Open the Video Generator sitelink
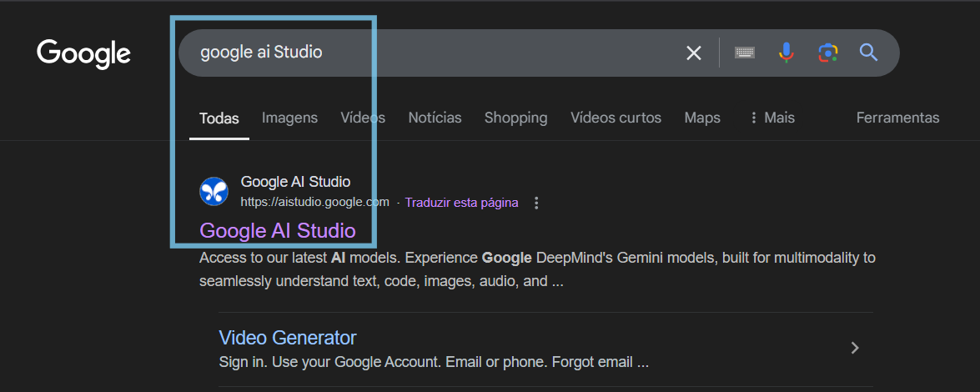Image resolution: width=980 pixels, height=392 pixels. (288, 339)
